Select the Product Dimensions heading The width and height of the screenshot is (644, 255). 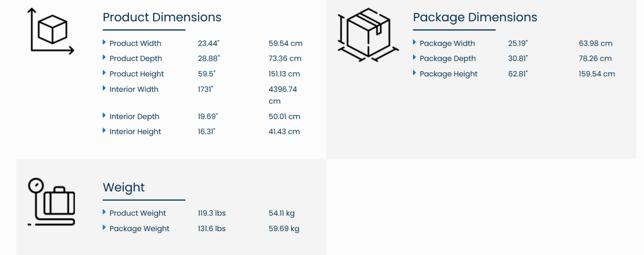[x=162, y=17]
